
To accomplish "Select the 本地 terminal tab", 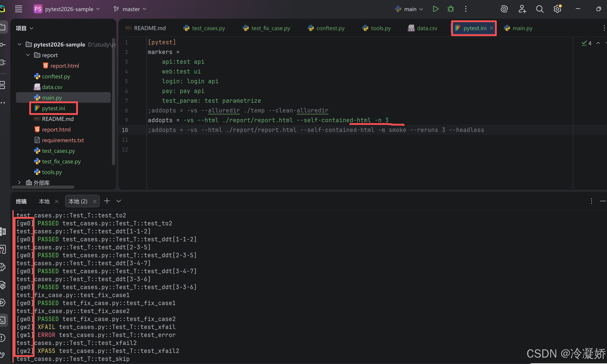I will pos(44,201).
